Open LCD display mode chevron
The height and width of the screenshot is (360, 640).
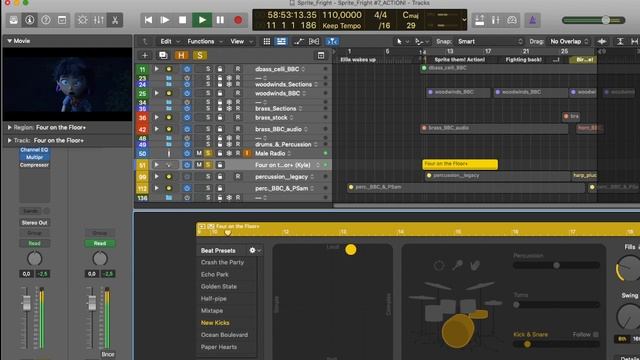(464, 20)
